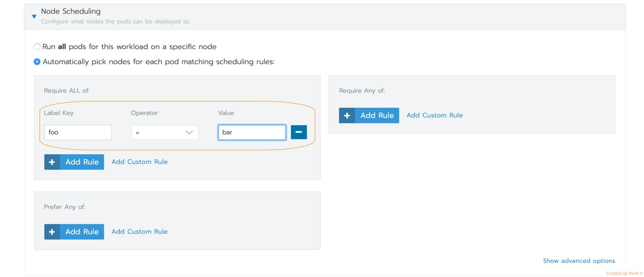
Task: Add Rule under Require ALL of
Action: [82, 162]
